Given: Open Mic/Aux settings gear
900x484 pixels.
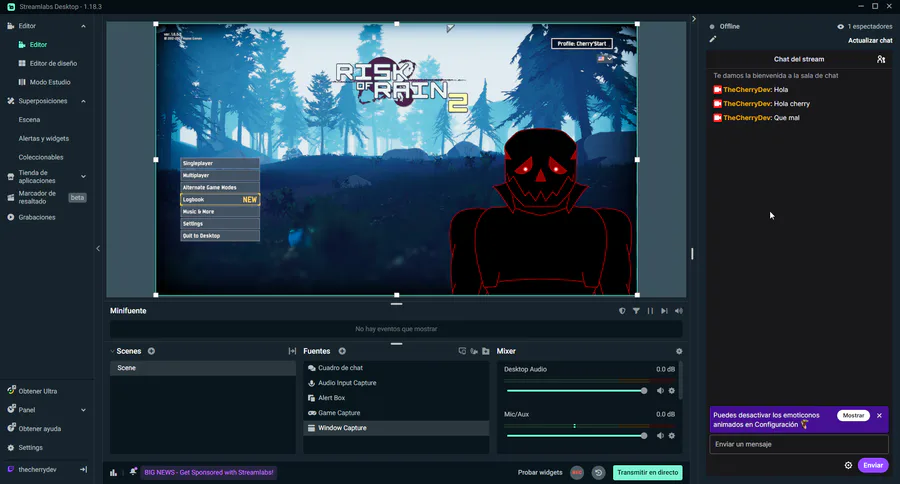Looking at the screenshot, I should (672, 436).
